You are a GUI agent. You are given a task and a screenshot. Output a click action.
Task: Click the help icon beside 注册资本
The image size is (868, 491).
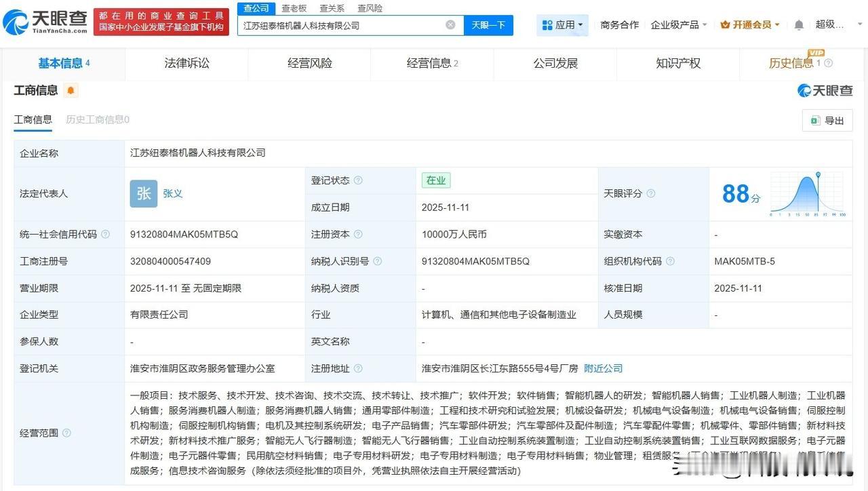pyautogui.click(x=358, y=234)
